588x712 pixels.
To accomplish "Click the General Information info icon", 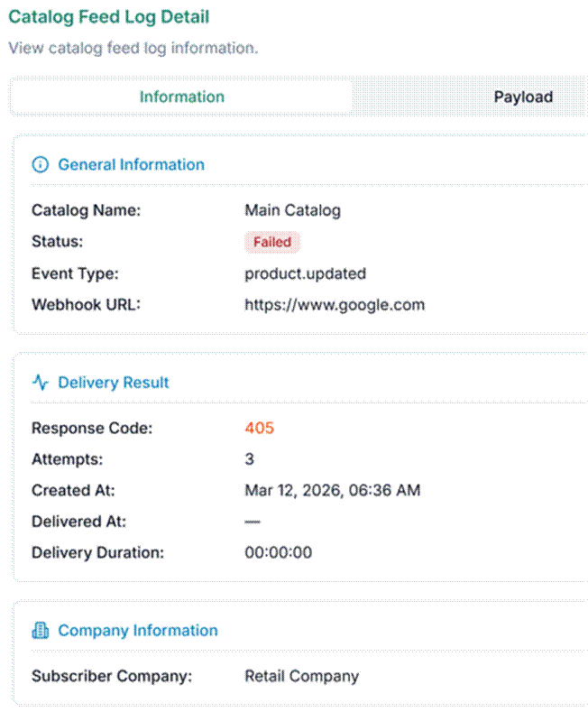I will click(x=41, y=164).
